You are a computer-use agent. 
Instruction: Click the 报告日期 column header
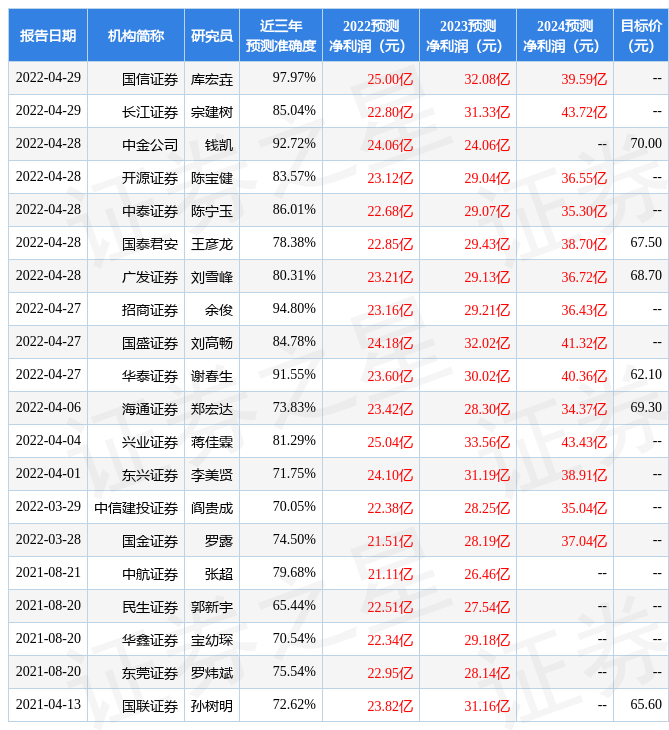(x=48, y=35)
